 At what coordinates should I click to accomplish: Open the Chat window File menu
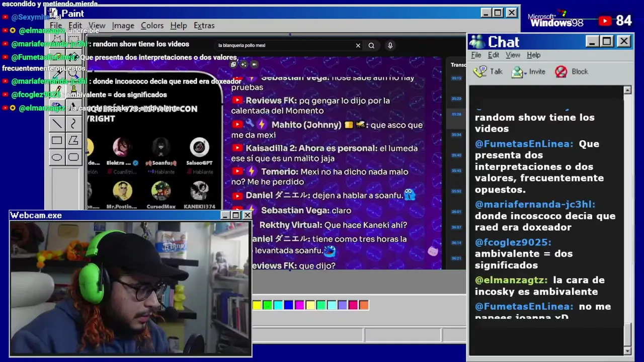point(476,55)
